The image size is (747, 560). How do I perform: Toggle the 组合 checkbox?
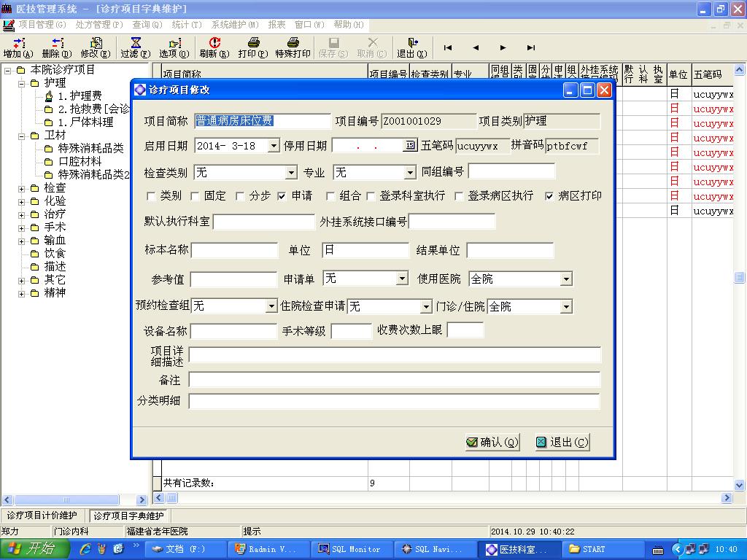pos(330,196)
